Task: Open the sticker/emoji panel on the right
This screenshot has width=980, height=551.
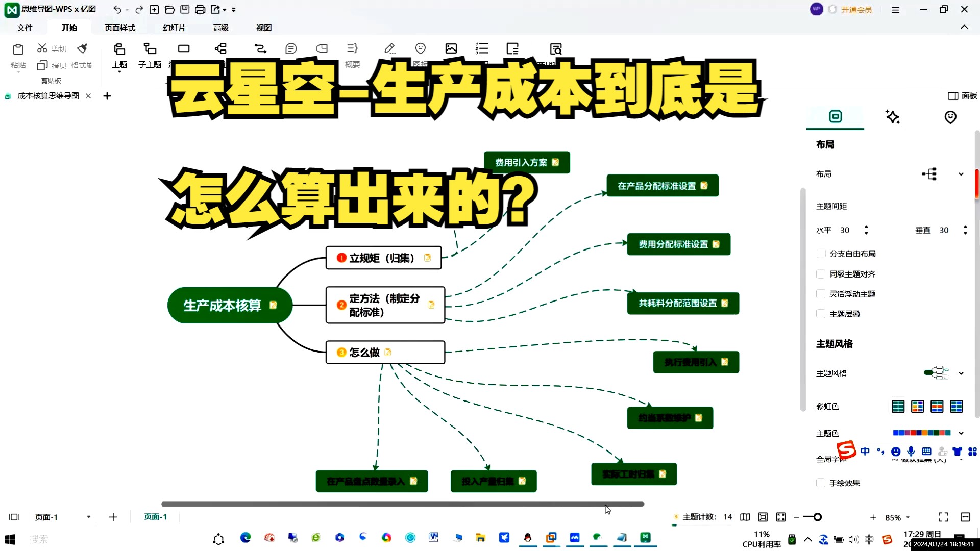Action: pyautogui.click(x=950, y=117)
